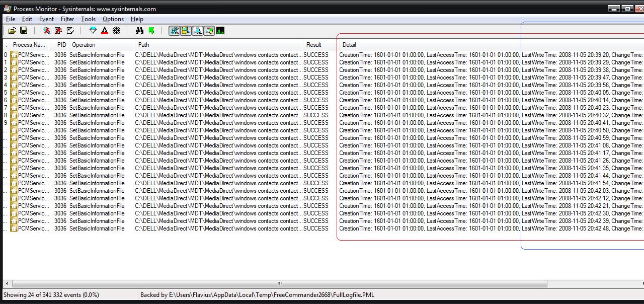Open the Tools menu
The height and width of the screenshot is (304, 644).
point(88,19)
